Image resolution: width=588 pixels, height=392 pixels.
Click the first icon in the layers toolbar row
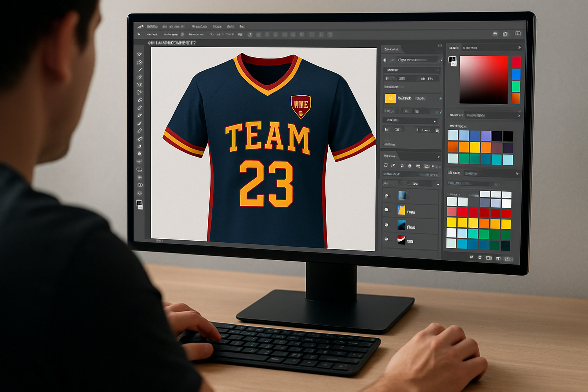click(x=386, y=166)
